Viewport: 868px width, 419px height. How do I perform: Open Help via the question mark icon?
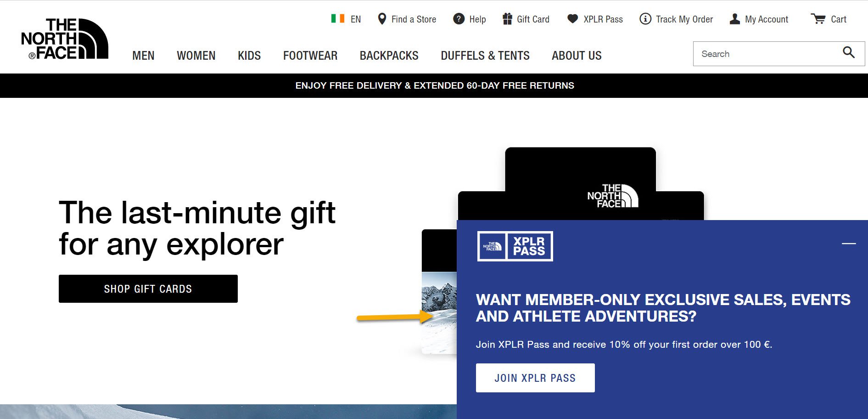click(459, 19)
